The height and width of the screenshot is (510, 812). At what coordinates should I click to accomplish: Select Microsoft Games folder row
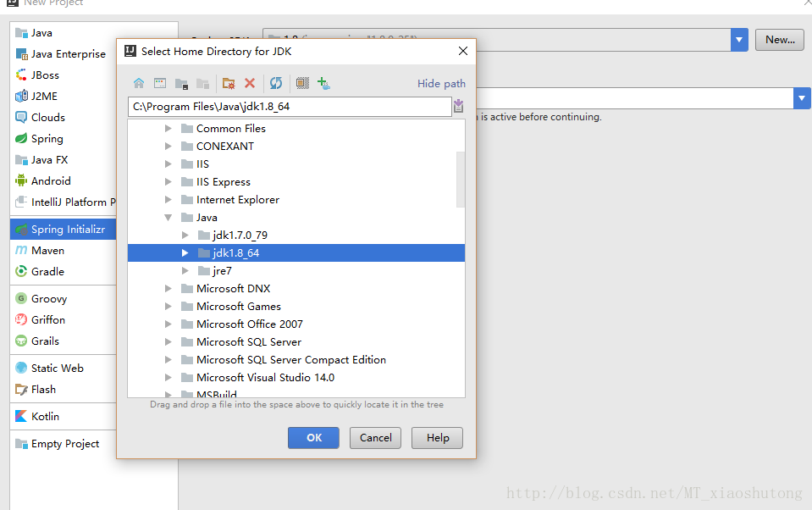tap(296, 307)
